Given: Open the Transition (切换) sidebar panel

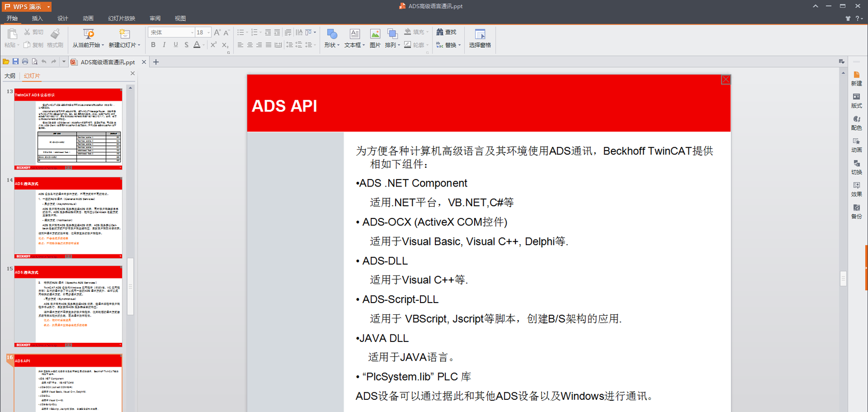Looking at the screenshot, I should (856, 167).
